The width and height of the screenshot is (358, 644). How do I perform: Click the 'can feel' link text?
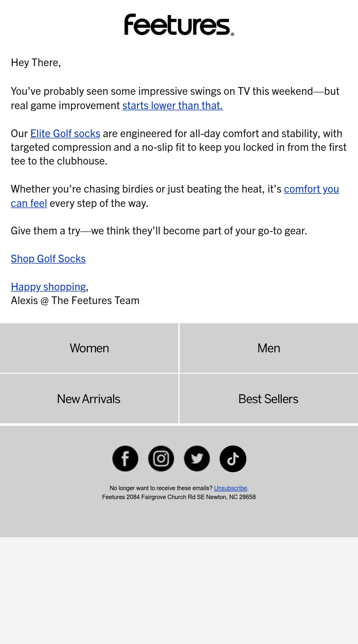click(x=29, y=203)
